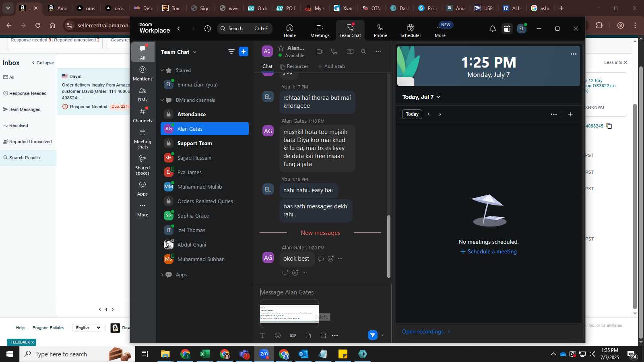
Task: Open Apps in the Zoom sidebar
Action: (x=142, y=189)
